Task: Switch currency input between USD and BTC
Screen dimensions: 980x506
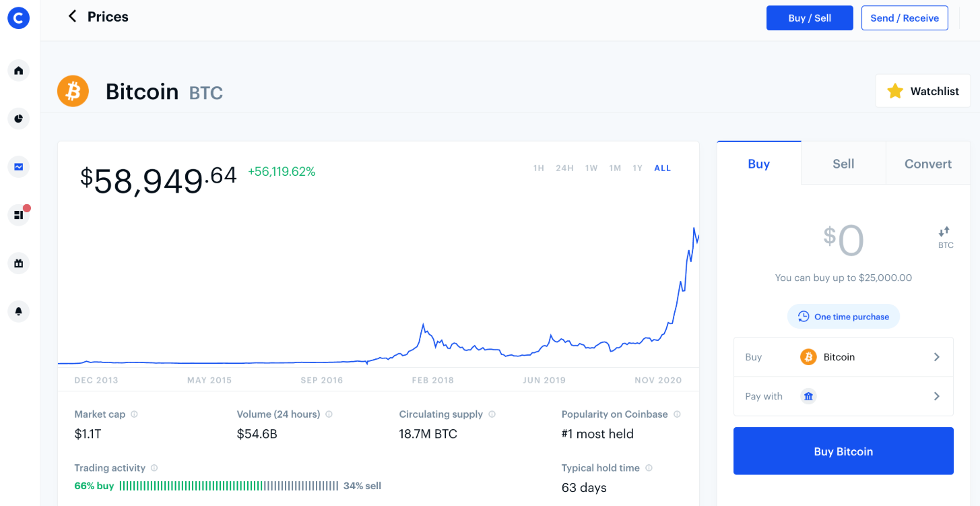Action: coord(945,234)
